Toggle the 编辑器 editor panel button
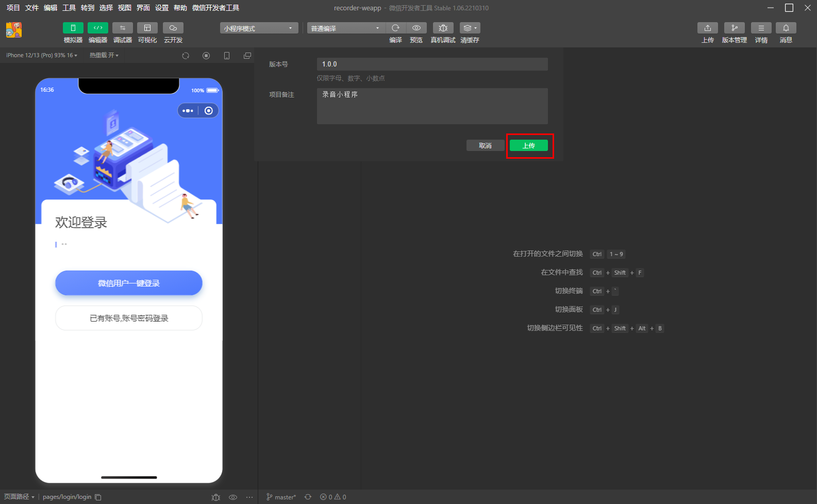 click(98, 28)
